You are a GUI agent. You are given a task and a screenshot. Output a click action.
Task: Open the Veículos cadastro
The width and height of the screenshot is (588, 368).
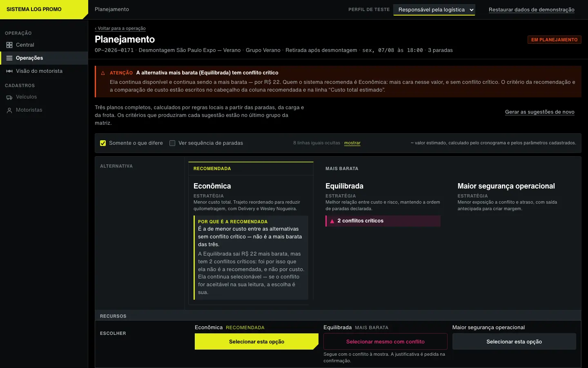click(44, 97)
